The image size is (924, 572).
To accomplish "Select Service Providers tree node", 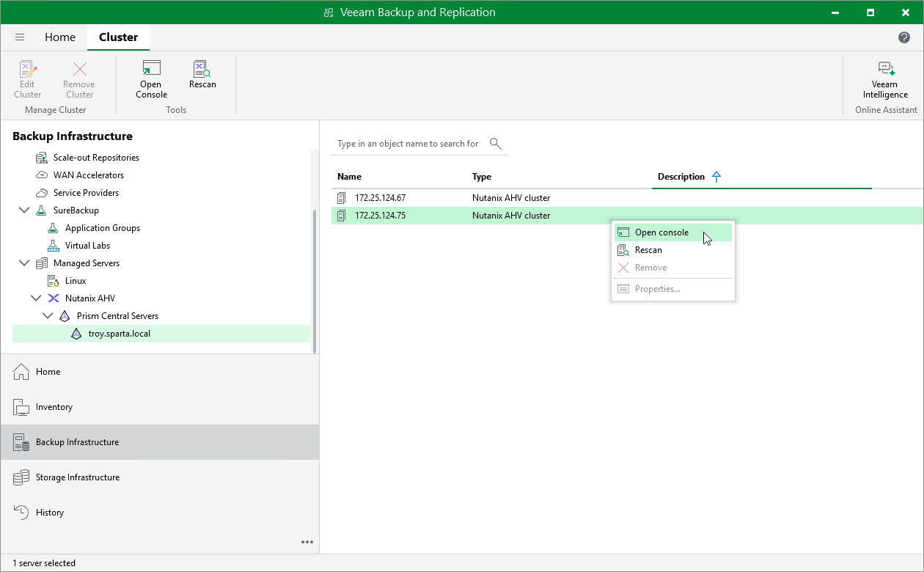I will point(86,193).
